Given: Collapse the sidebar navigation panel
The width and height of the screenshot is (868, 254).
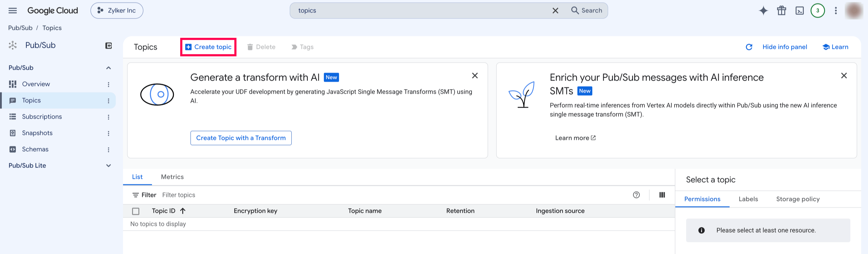Looking at the screenshot, I should coord(109,46).
